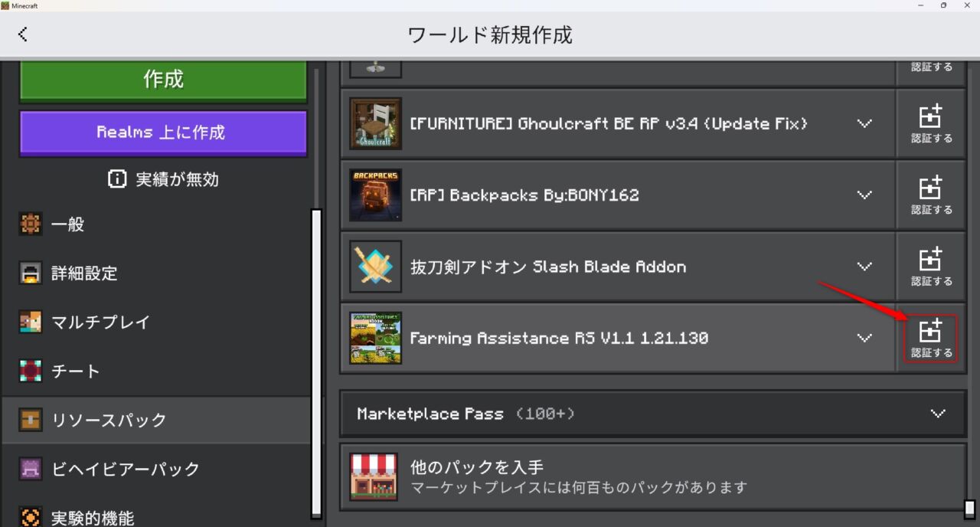Click the 抜刀剣アドオン Slash Blade Addon title
The image size is (980, 527).
(x=548, y=267)
